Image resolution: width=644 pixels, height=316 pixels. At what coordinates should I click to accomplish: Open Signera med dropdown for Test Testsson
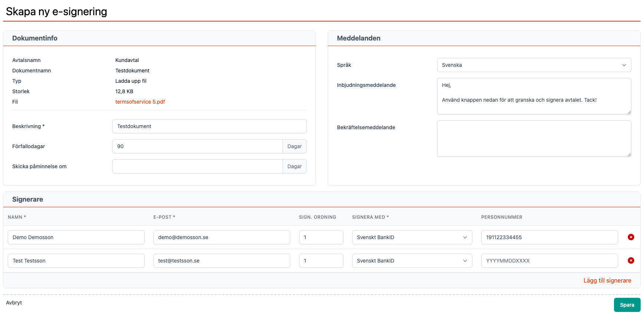point(412,261)
